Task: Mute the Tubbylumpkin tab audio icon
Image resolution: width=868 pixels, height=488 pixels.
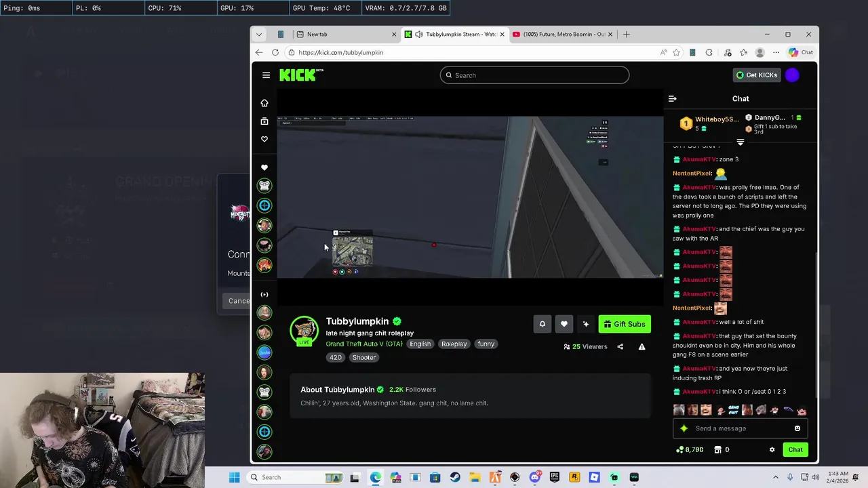Action: pyautogui.click(x=419, y=35)
